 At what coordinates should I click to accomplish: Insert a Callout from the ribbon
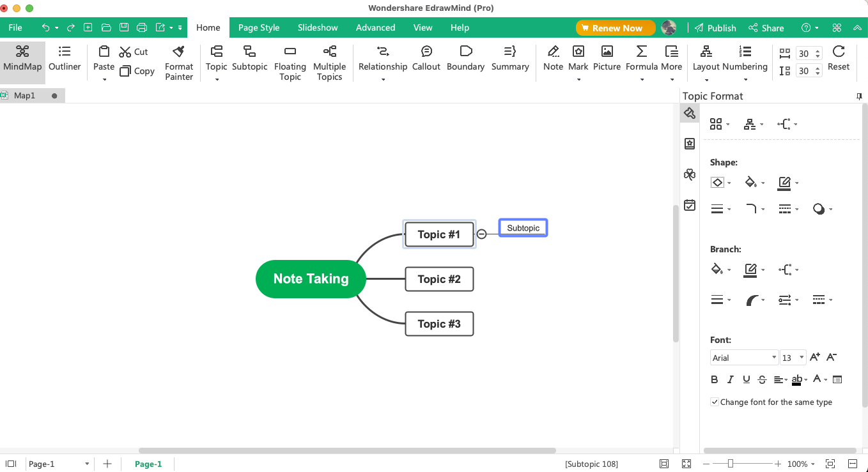[x=426, y=58]
